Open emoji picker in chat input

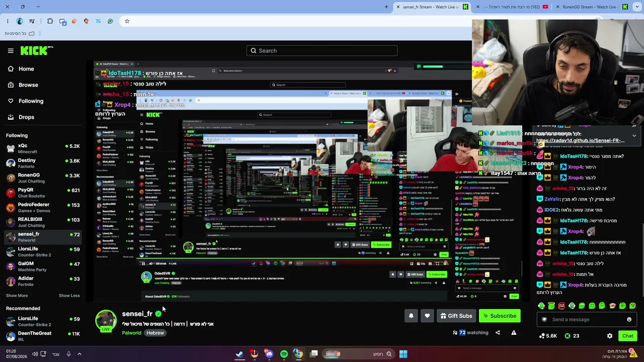[629, 319]
